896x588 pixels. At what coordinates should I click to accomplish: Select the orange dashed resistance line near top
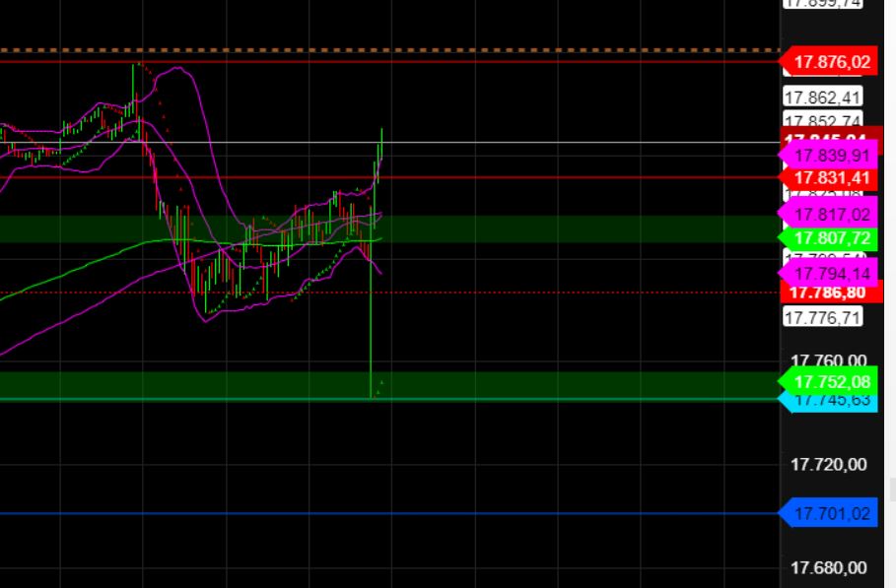coord(394,47)
